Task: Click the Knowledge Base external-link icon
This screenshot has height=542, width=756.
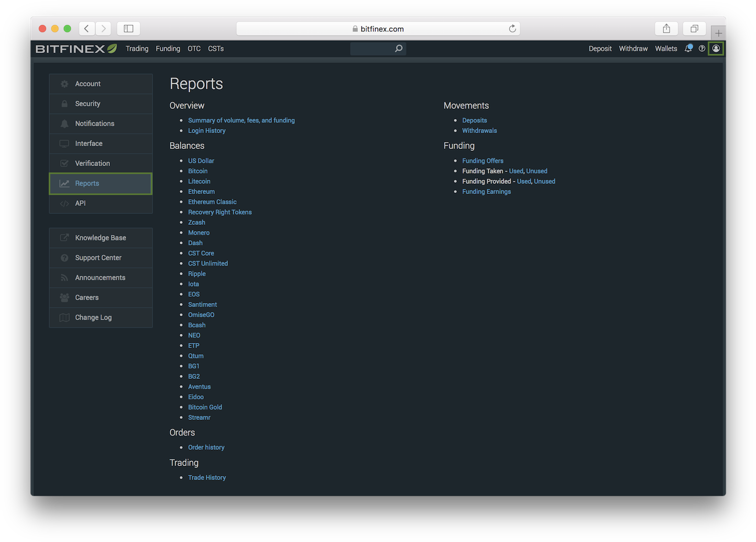Action: tap(64, 238)
